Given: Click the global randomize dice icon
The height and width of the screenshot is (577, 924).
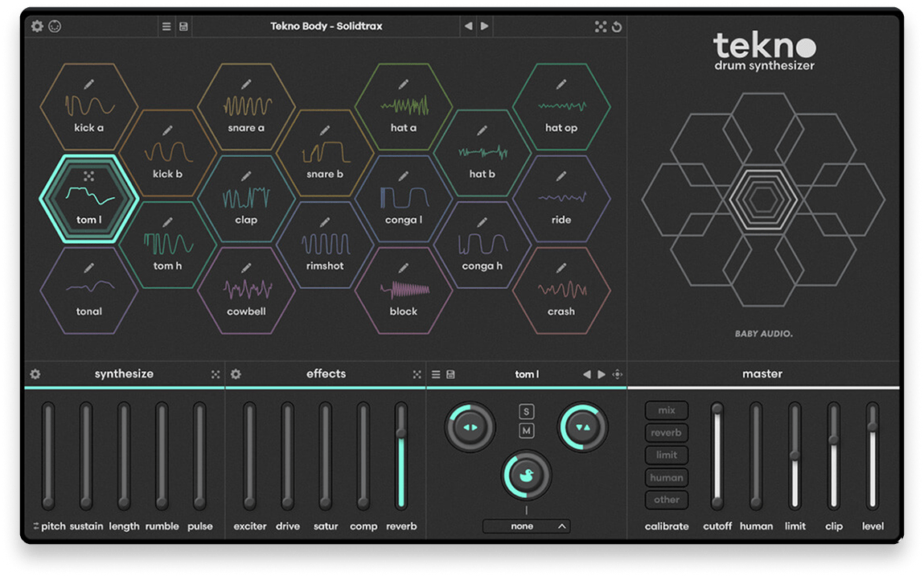Looking at the screenshot, I should point(601,27).
